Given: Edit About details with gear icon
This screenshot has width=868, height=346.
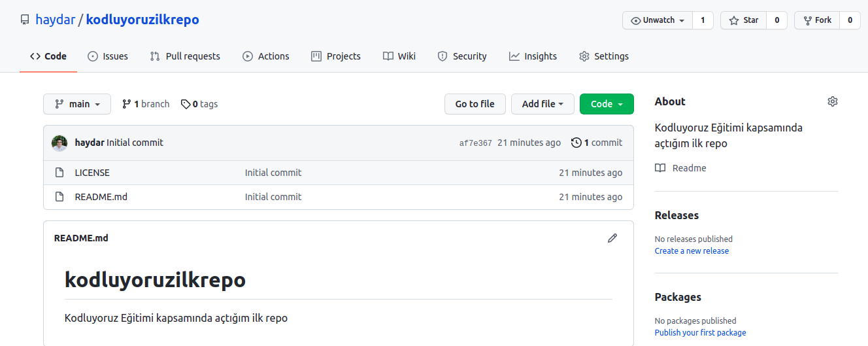Looking at the screenshot, I should 833,101.
